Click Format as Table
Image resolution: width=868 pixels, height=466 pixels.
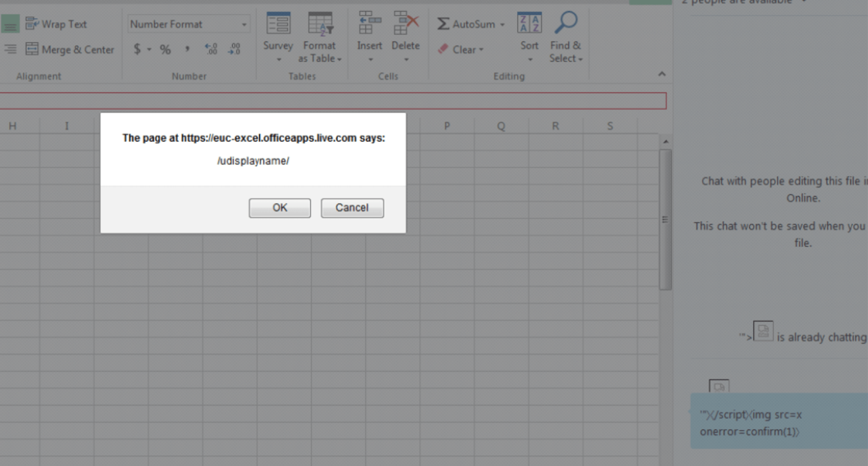coord(319,37)
